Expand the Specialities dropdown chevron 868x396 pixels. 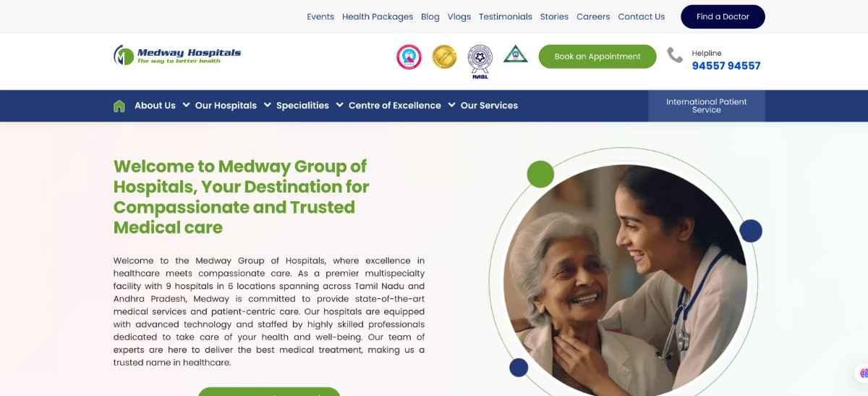pyautogui.click(x=339, y=105)
